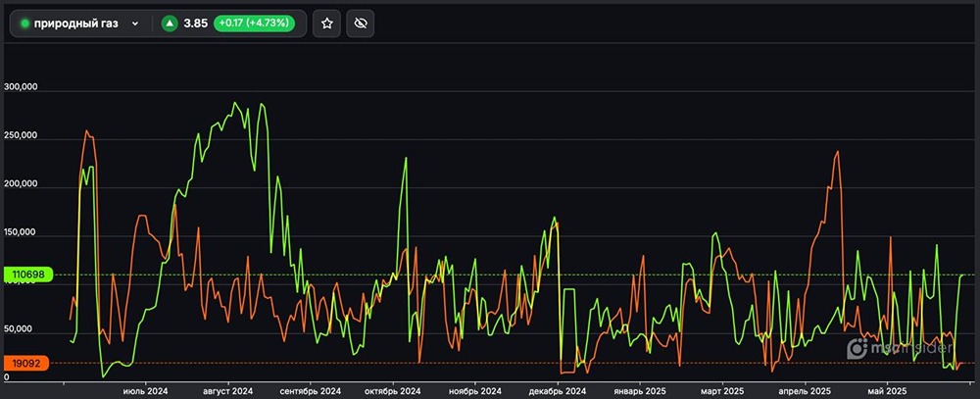Screen dimensions: 980x399
Task: Click the январь 2025 axis label
Action: 639,390
